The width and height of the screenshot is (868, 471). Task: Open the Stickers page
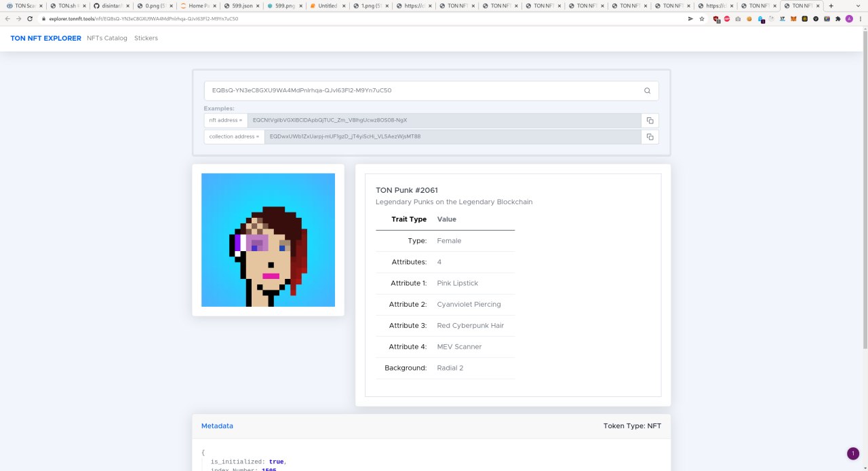coord(146,38)
